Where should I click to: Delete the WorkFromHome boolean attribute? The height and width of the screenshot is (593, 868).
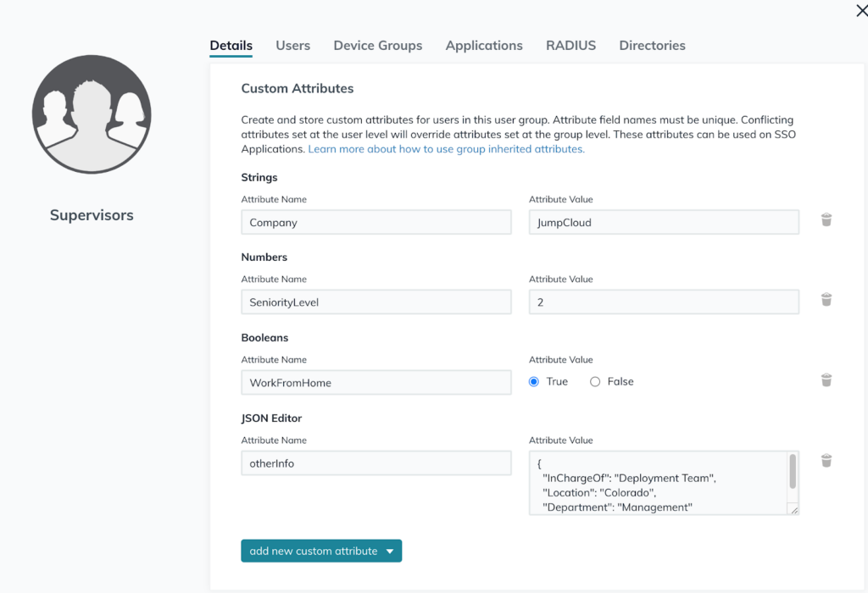pyautogui.click(x=826, y=380)
